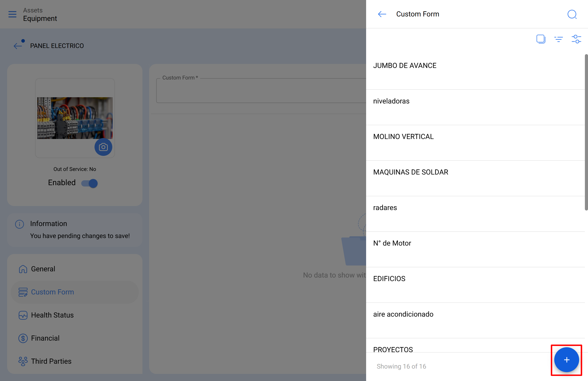This screenshot has height=381, width=588.
Task: Open the filter sliders icon
Action: (576, 39)
